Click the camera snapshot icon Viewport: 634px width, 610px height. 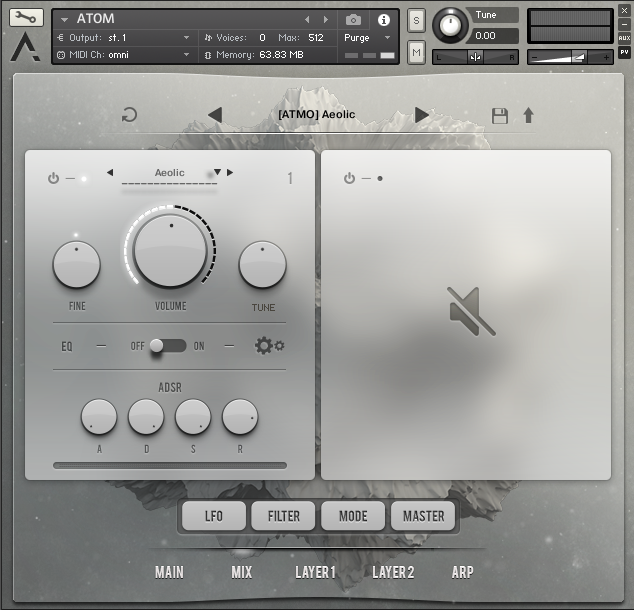353,19
